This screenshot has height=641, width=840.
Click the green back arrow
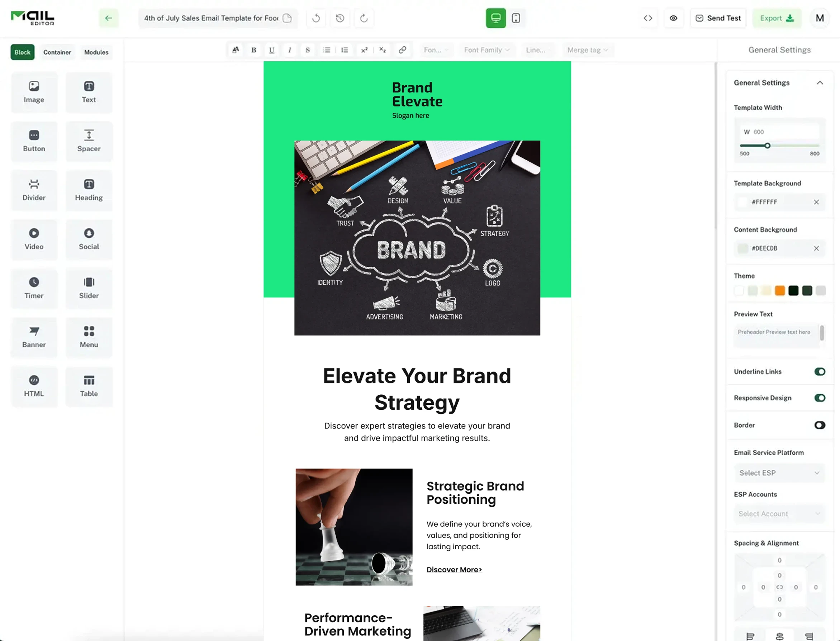tap(109, 18)
